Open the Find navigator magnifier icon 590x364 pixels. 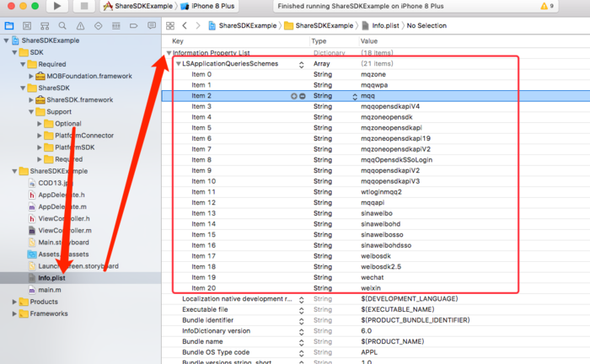point(62,25)
